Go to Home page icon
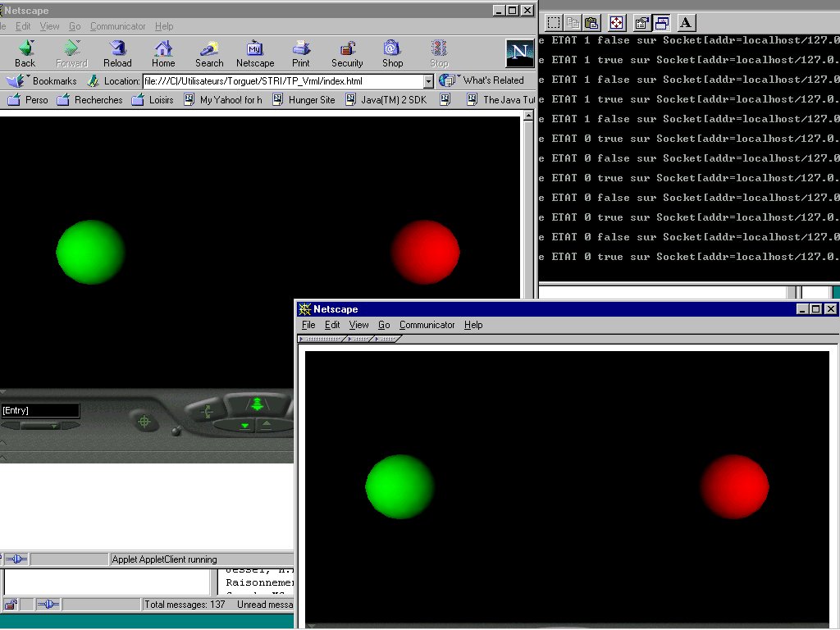The image size is (840, 630). coord(163,53)
